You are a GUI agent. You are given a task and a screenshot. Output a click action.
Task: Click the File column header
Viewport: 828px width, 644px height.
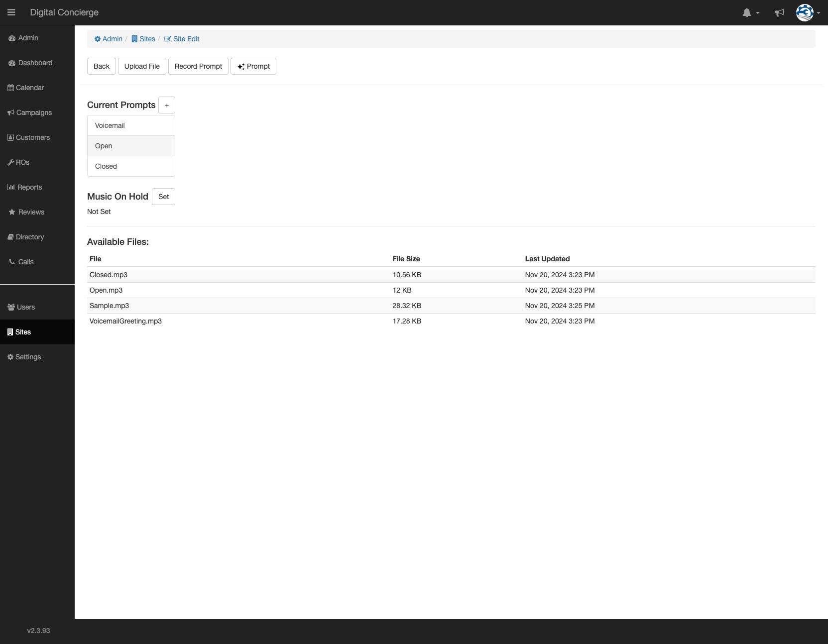[x=95, y=259]
